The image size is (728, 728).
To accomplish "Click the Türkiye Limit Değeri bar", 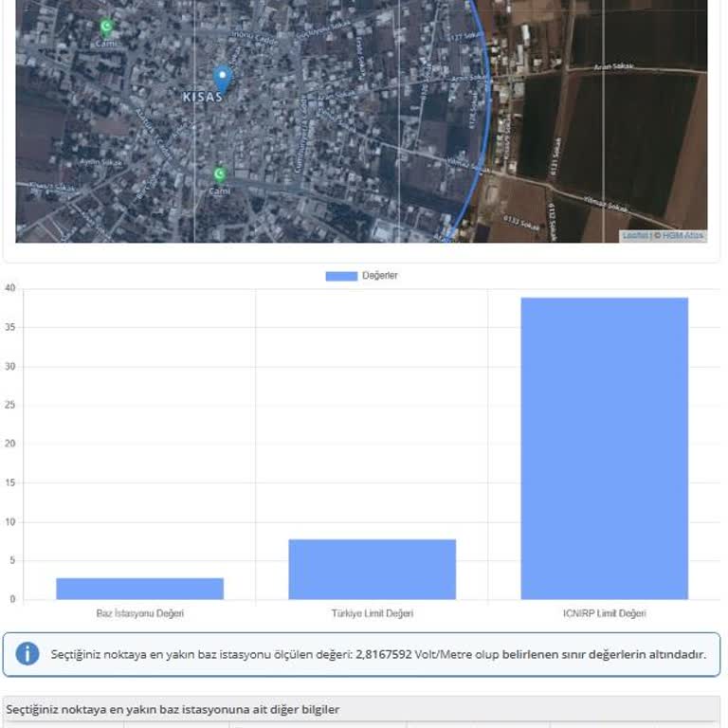I will [x=372, y=569].
